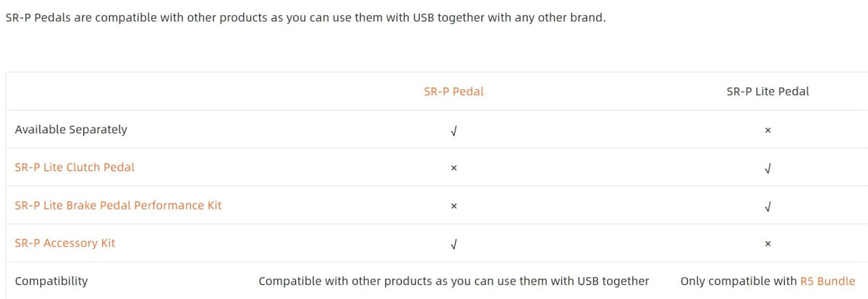
Task: Open SR-P Lite Brake Pedal Performance Kit link
Action: tap(118, 206)
